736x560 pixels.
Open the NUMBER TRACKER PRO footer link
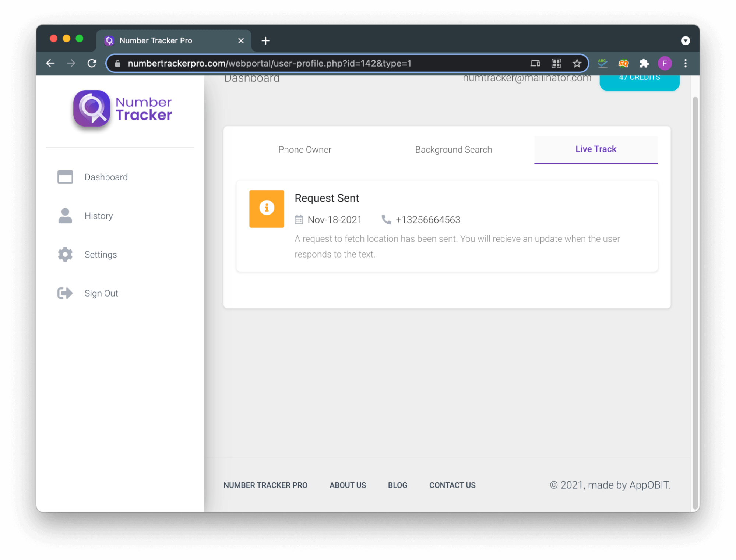coord(265,485)
